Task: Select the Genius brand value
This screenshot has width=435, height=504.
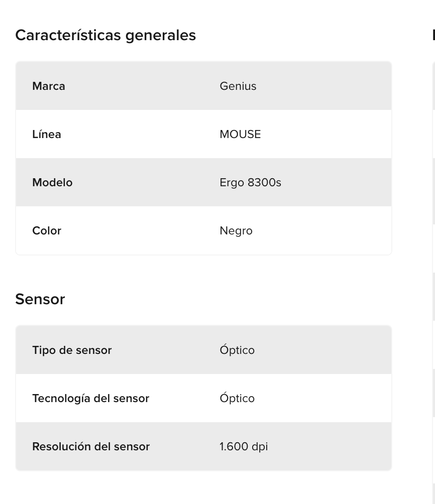Action: click(238, 86)
